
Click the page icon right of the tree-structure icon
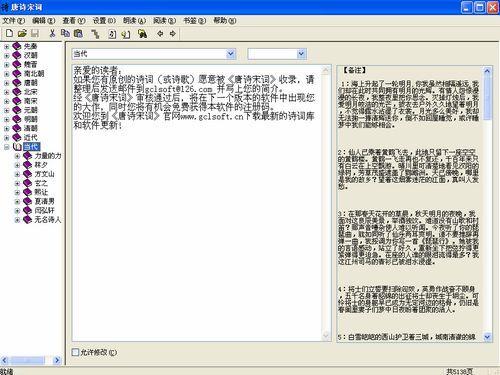pos(112,34)
